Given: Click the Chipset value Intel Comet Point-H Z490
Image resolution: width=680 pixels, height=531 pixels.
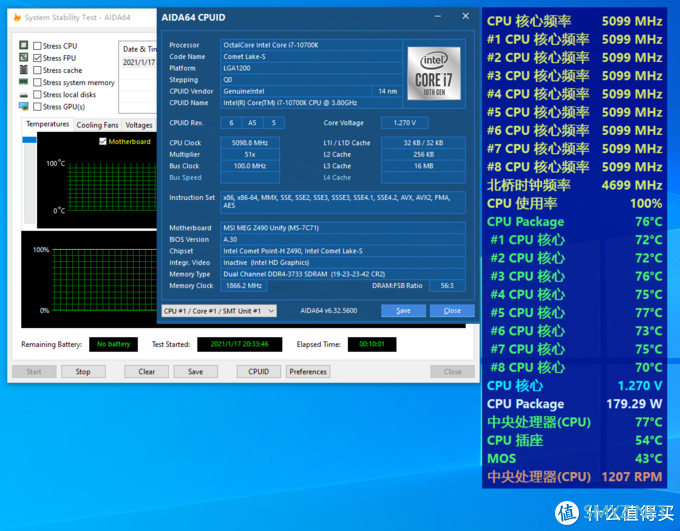Looking at the screenshot, I should [x=343, y=251].
